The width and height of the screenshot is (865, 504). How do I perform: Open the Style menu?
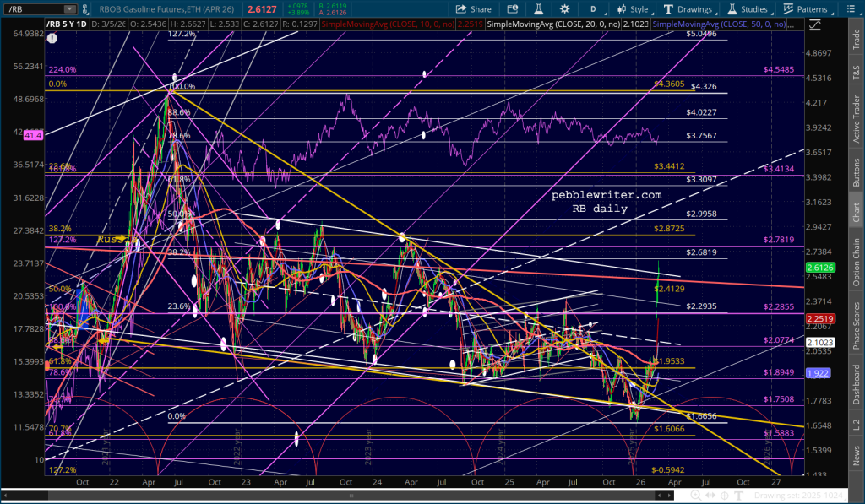coord(633,9)
